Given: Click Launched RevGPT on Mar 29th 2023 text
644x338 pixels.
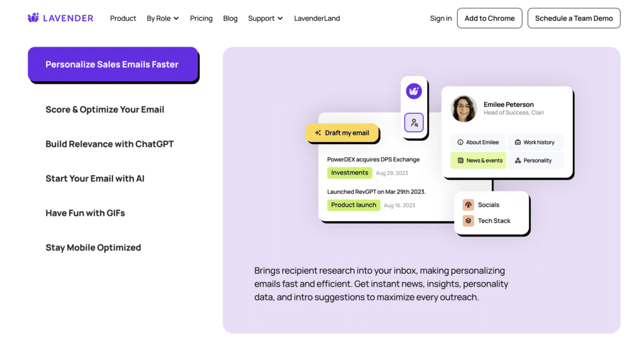Looking at the screenshot, I should pyautogui.click(x=376, y=191).
